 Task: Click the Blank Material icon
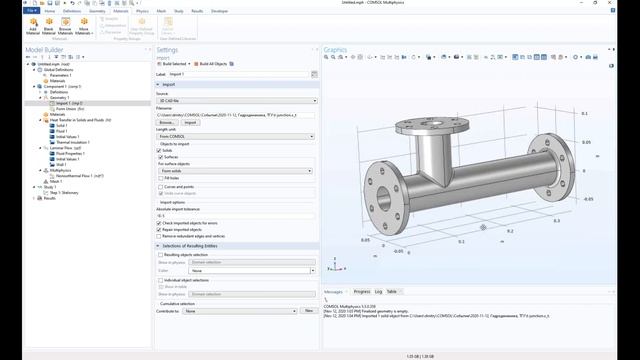pos(49,26)
